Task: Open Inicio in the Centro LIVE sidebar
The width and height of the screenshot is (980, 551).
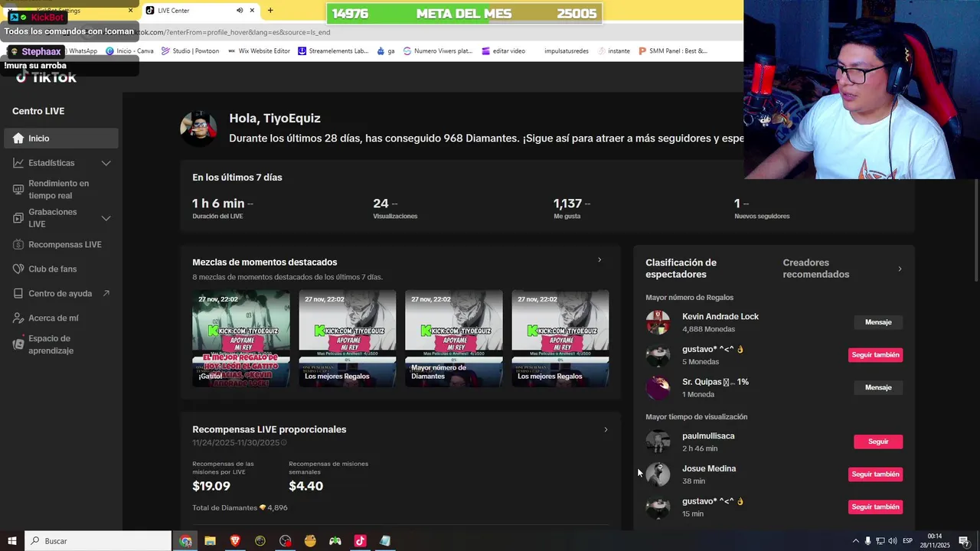Action: pos(61,139)
